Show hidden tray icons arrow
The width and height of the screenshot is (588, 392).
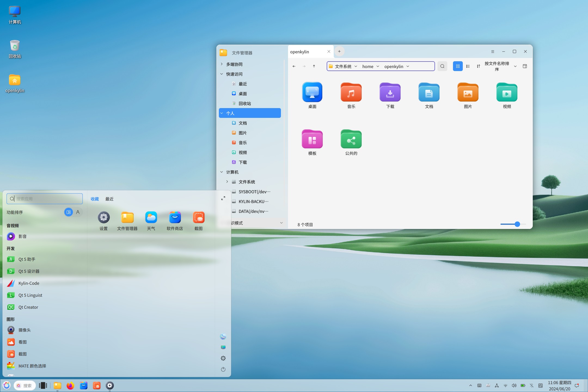[x=470, y=385]
